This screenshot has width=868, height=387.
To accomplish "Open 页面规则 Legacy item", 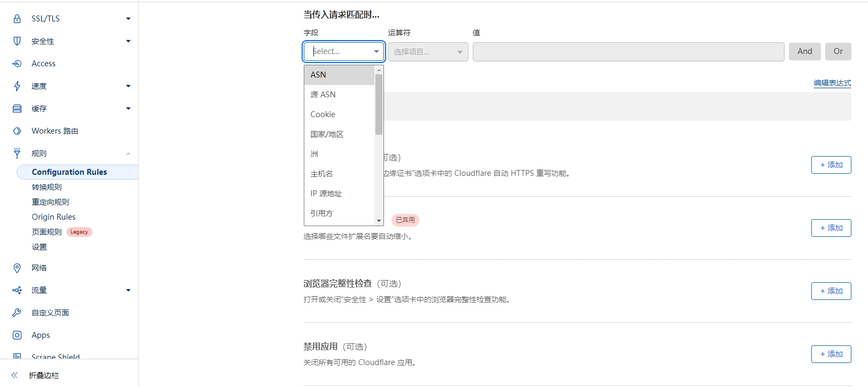I will pyautogui.click(x=47, y=232).
